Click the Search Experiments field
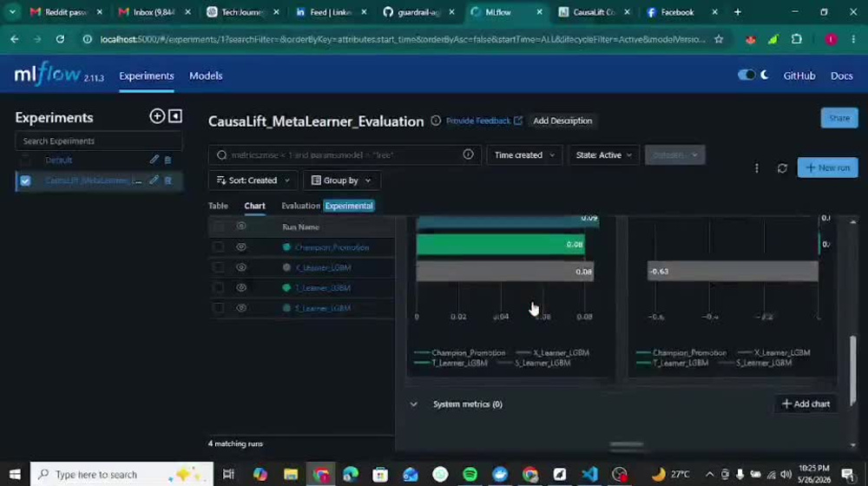 coord(99,141)
